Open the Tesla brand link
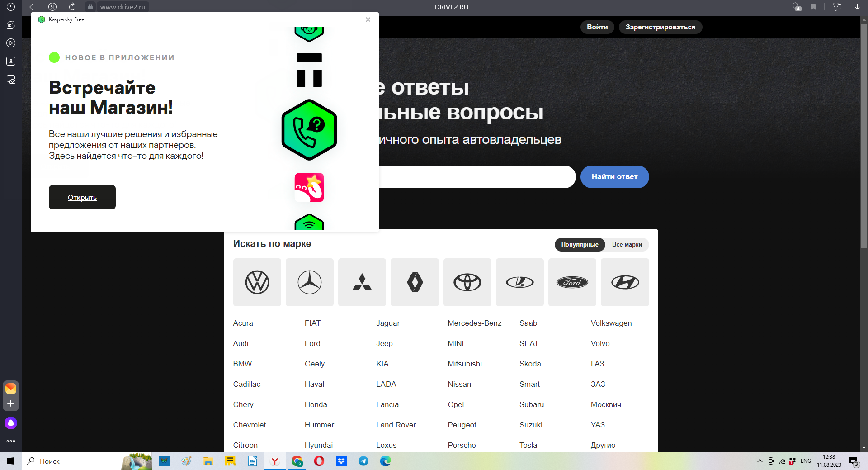Image resolution: width=868 pixels, height=470 pixels. point(528,445)
